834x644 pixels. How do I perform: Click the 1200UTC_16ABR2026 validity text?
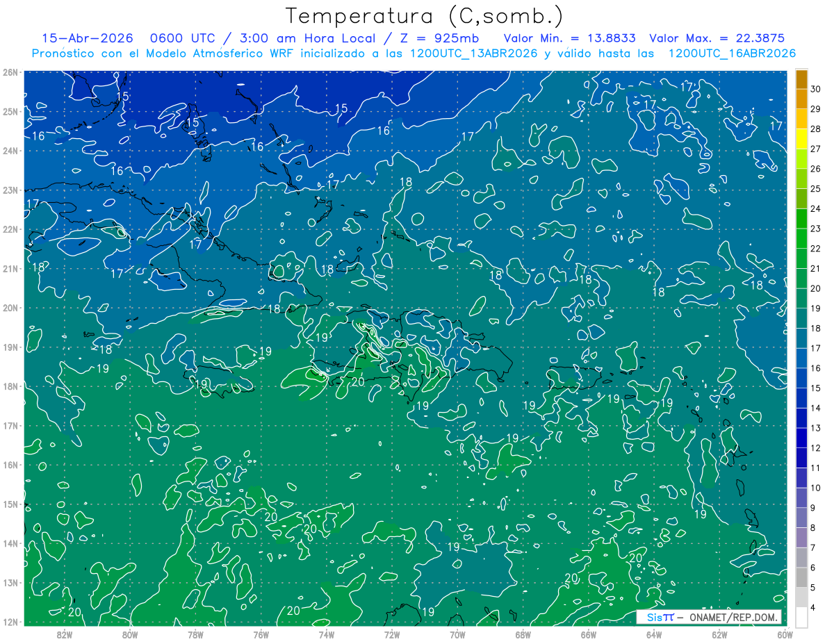732,53
